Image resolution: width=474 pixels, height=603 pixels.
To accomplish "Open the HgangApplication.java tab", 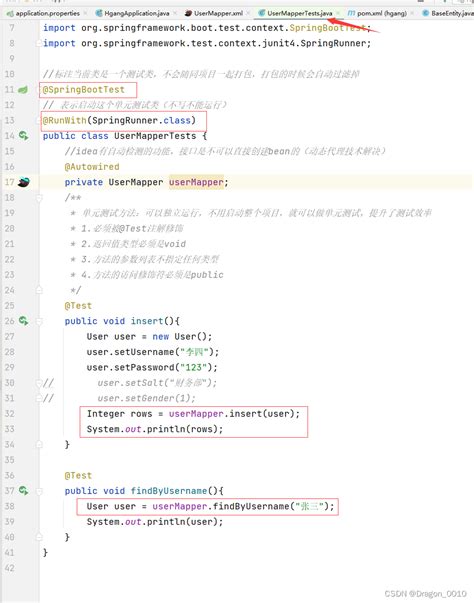I will click(x=132, y=13).
